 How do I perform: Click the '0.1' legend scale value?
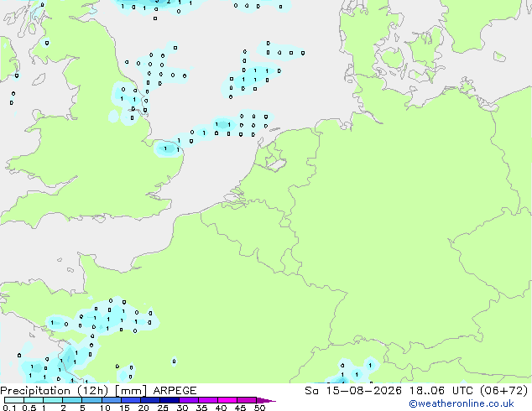pos(9,408)
